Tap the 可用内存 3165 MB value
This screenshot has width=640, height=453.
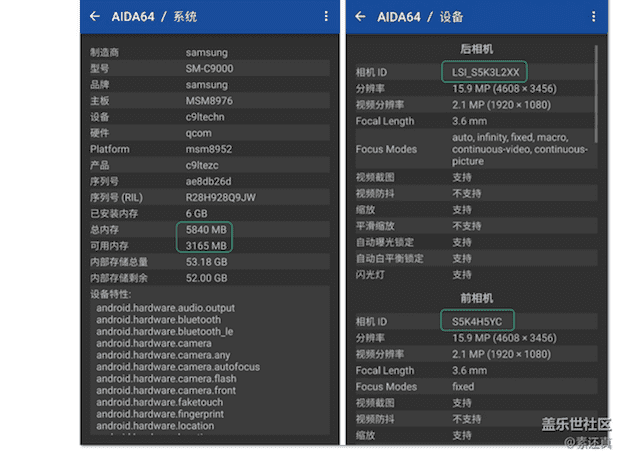pyautogui.click(x=205, y=245)
